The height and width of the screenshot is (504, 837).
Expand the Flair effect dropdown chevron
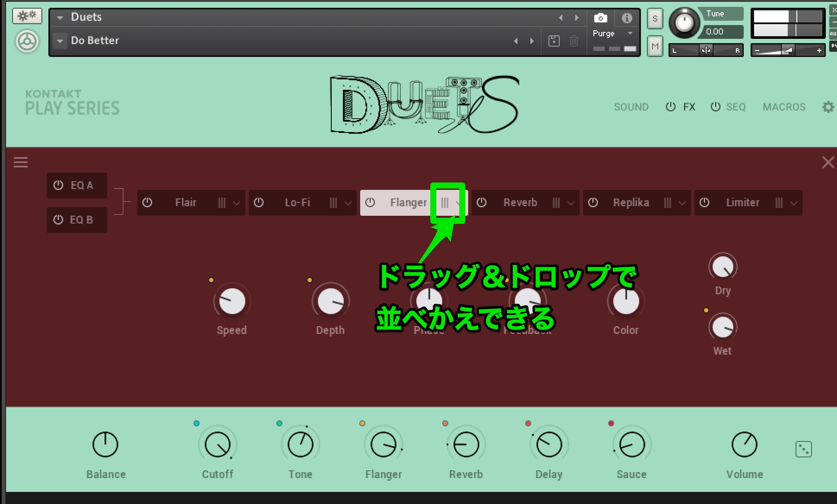tap(237, 203)
